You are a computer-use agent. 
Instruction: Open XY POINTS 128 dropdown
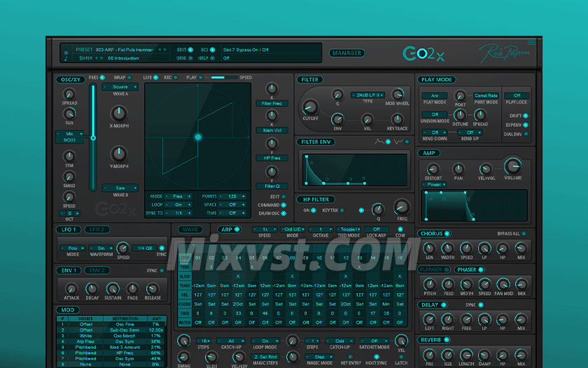tap(232, 196)
